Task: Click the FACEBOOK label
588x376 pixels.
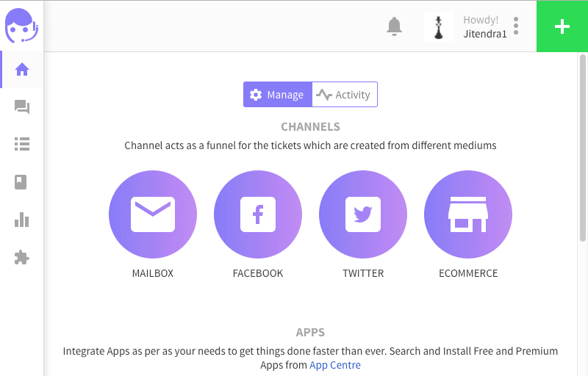Action: click(x=258, y=273)
